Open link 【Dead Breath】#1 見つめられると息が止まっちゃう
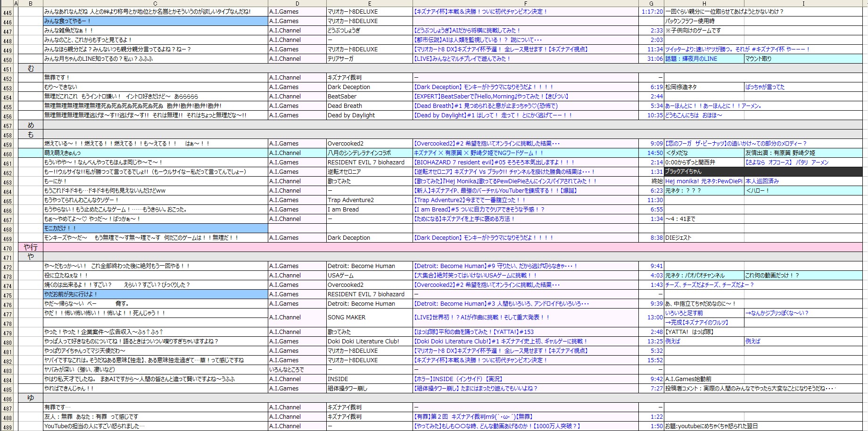 (x=485, y=106)
